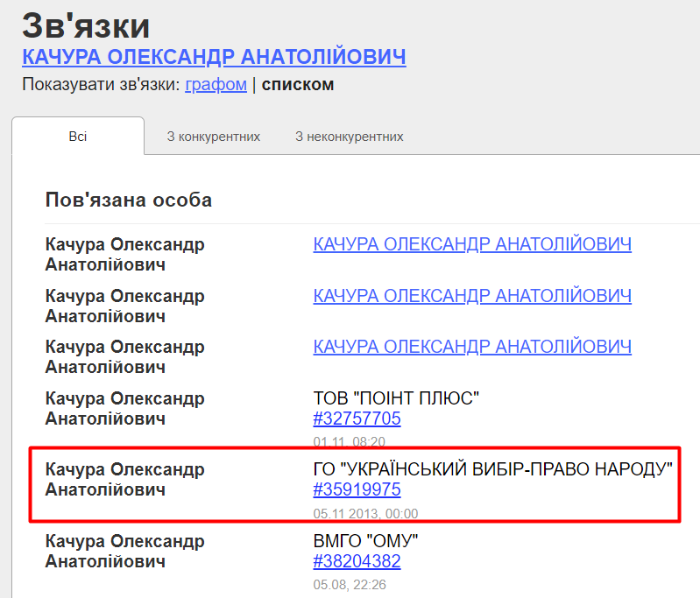Image resolution: width=700 pixels, height=598 pixels.
Task: Select the списком view option
Action: 298,85
